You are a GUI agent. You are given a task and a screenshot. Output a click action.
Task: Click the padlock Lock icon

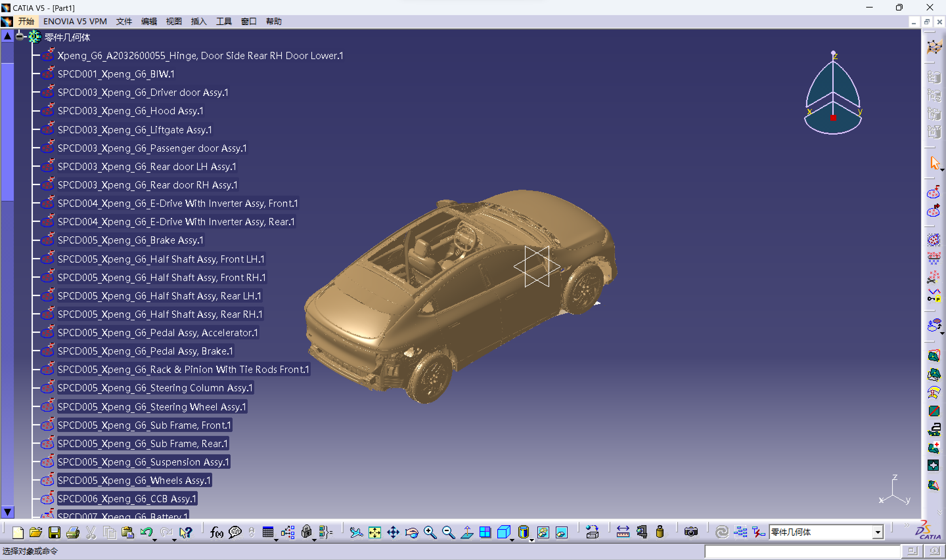coord(306,532)
